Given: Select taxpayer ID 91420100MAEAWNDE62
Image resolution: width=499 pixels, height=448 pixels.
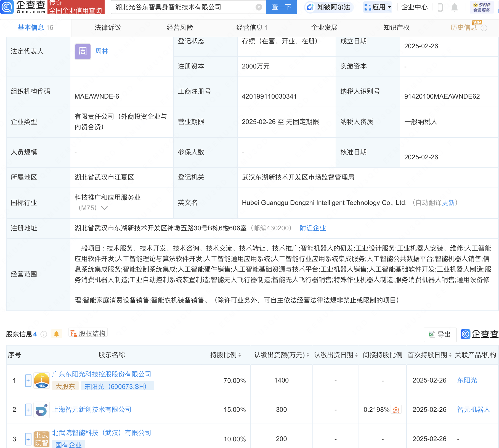Looking at the screenshot, I should pos(442,96).
